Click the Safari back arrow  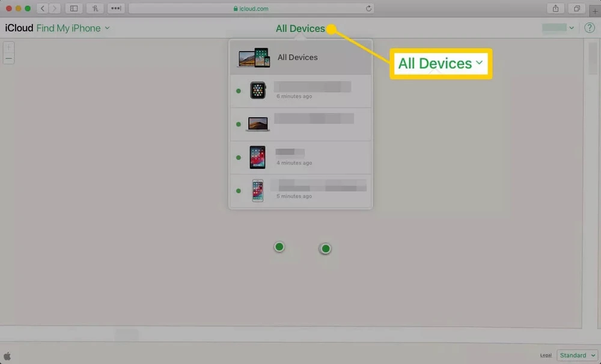tap(42, 8)
